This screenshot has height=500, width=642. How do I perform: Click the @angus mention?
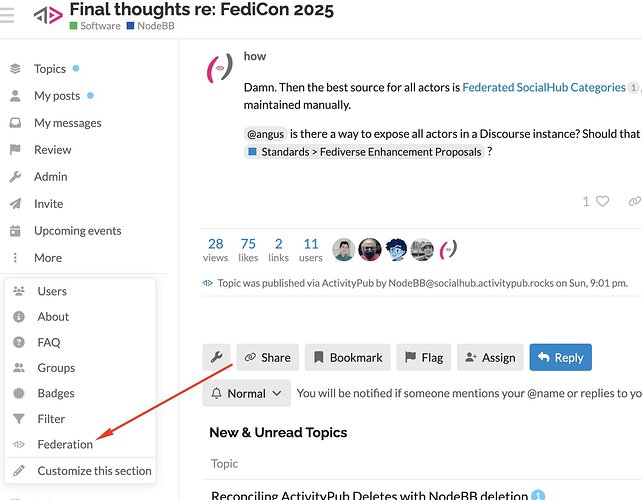[x=265, y=134]
